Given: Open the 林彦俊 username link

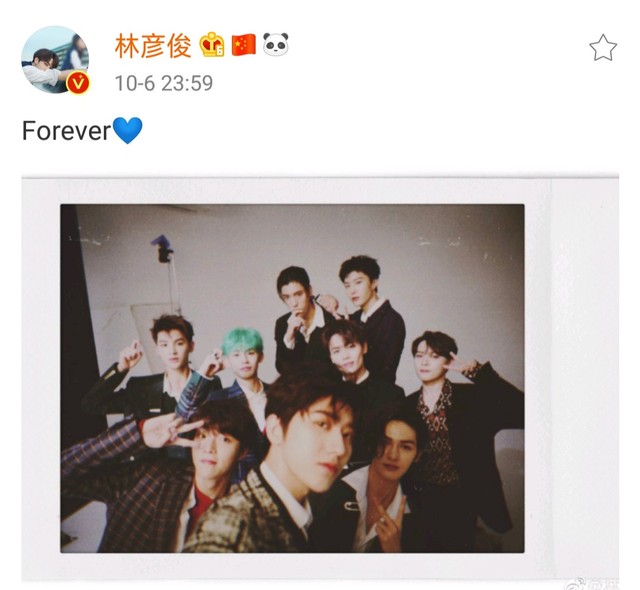Looking at the screenshot, I should [x=153, y=46].
